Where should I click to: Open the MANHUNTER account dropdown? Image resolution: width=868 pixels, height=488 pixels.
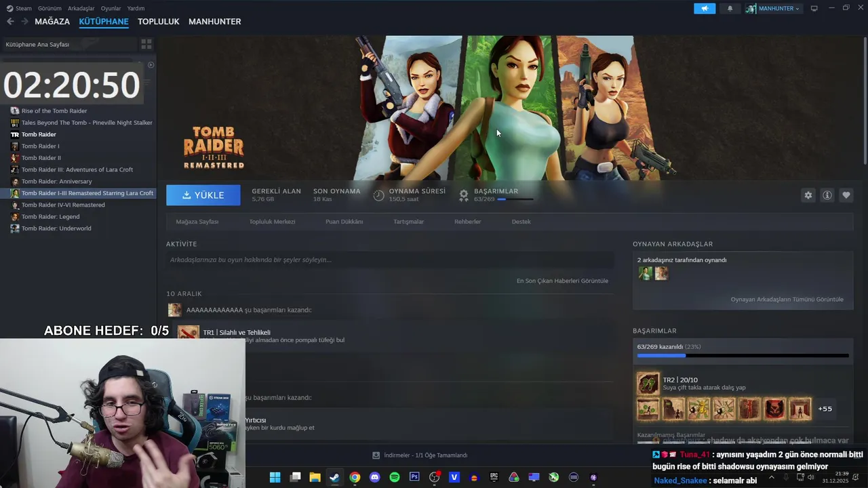pyautogui.click(x=773, y=8)
